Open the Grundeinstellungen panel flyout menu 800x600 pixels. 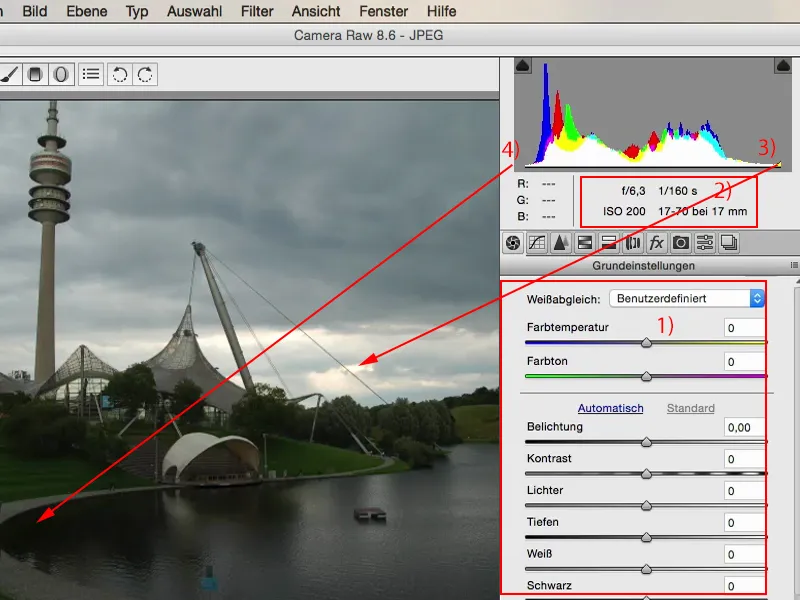tap(794, 265)
